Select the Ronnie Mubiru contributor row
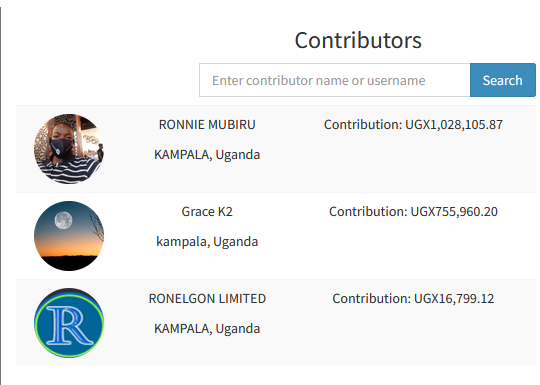 tap(276, 149)
